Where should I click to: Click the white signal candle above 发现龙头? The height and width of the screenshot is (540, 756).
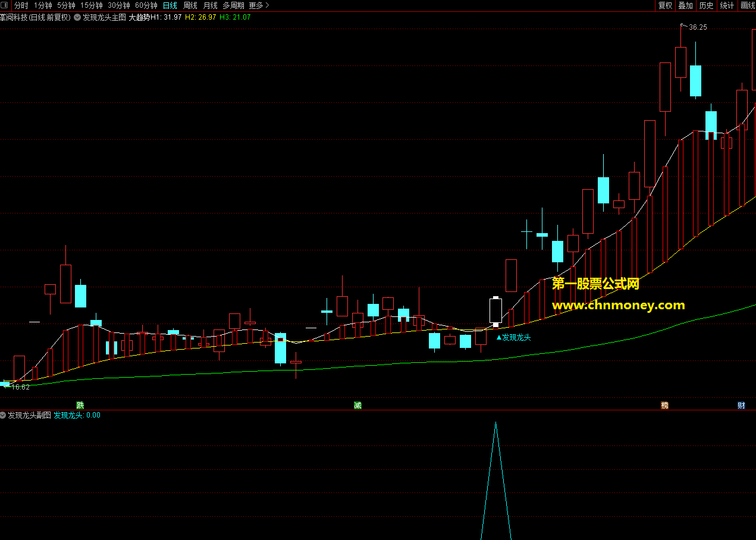(495, 311)
